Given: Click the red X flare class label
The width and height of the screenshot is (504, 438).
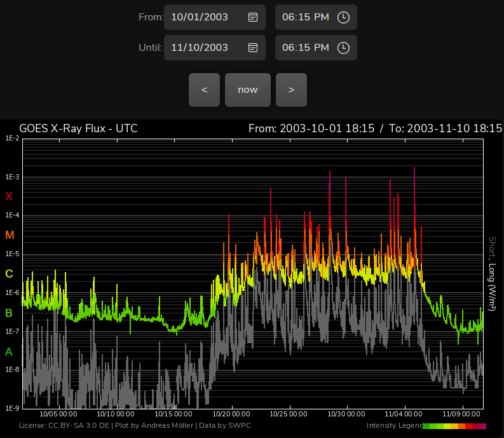Looking at the screenshot, I should click(9, 196).
